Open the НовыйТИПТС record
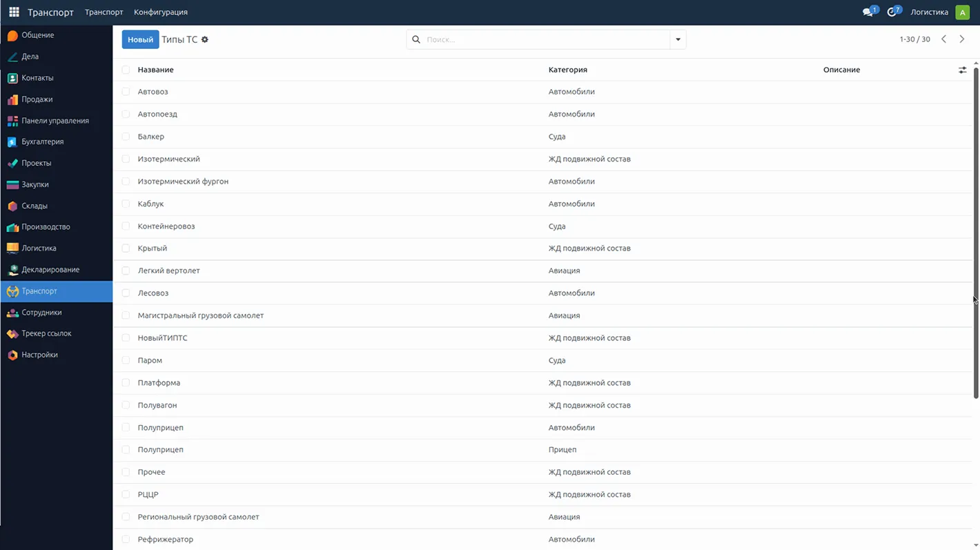 162,338
